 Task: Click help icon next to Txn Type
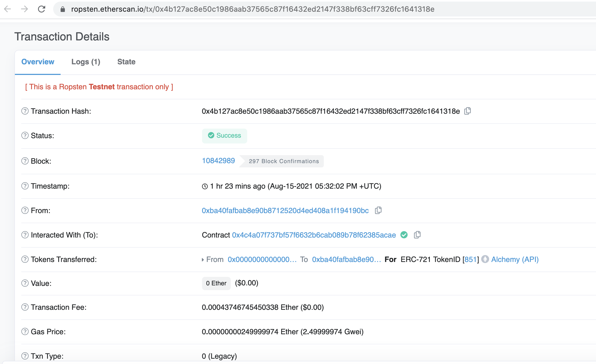(x=25, y=356)
